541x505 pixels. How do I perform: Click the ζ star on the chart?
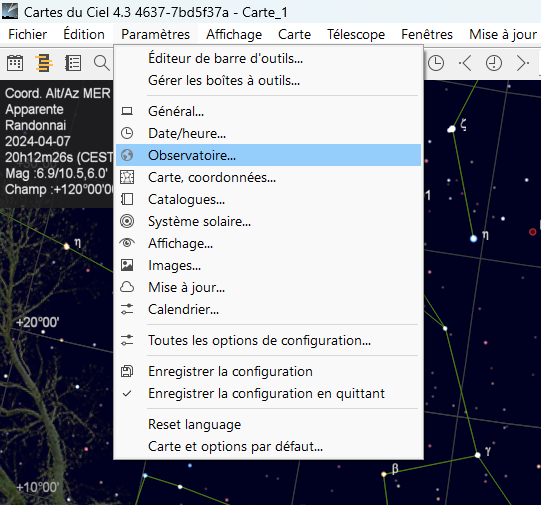point(451,129)
